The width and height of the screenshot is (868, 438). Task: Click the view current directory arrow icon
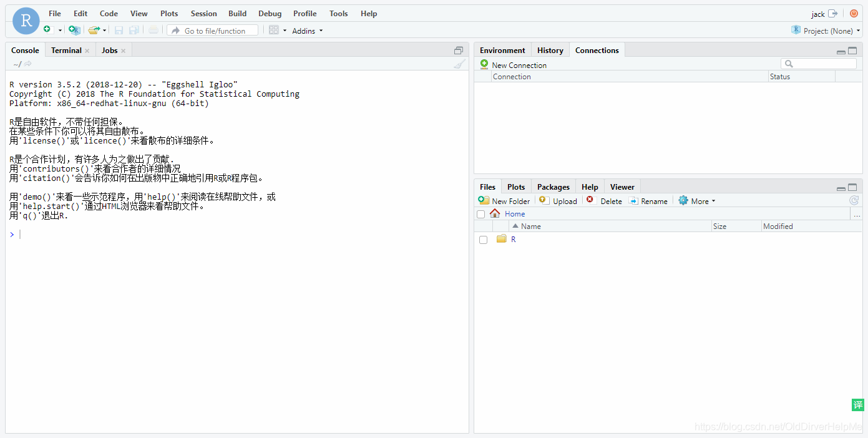click(x=27, y=64)
